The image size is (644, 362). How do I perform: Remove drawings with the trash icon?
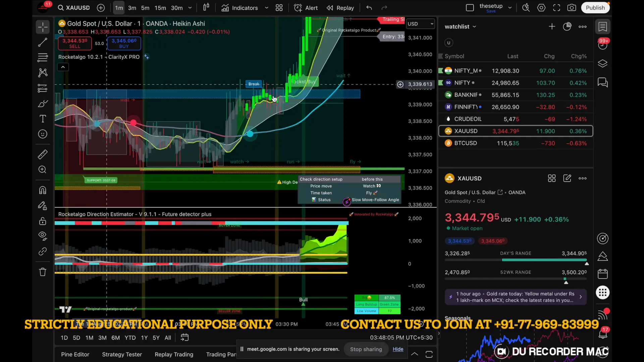[x=43, y=272]
